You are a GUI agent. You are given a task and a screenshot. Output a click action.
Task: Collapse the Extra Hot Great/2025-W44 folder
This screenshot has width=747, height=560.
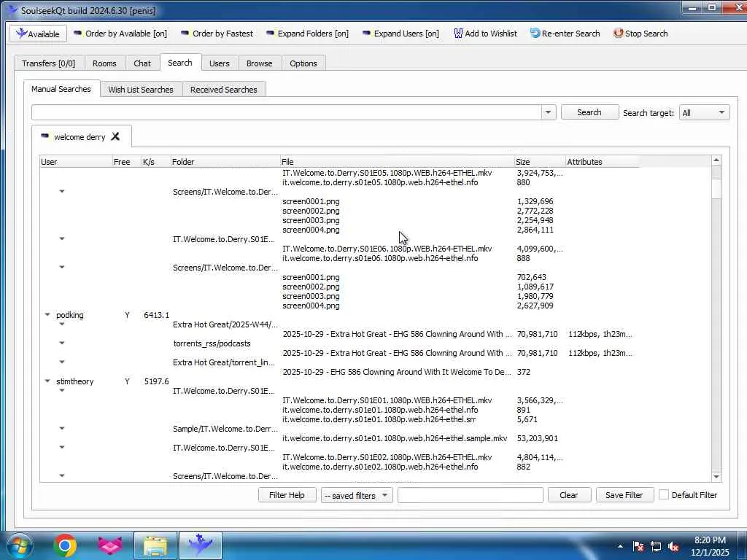(x=62, y=324)
